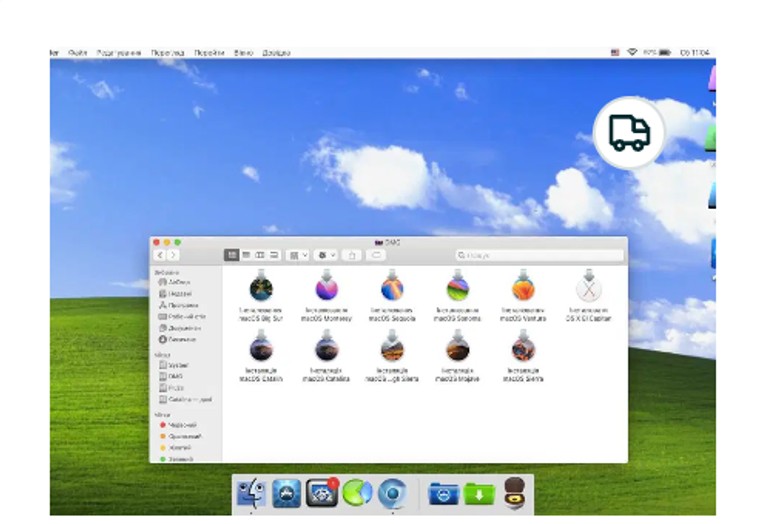Open the Файл (File) menu

(x=78, y=52)
